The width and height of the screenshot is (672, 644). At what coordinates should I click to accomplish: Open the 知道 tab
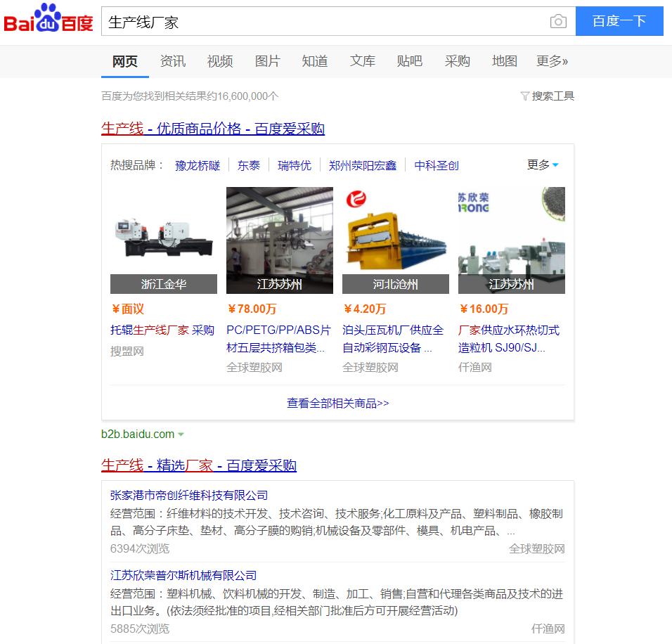coord(315,61)
